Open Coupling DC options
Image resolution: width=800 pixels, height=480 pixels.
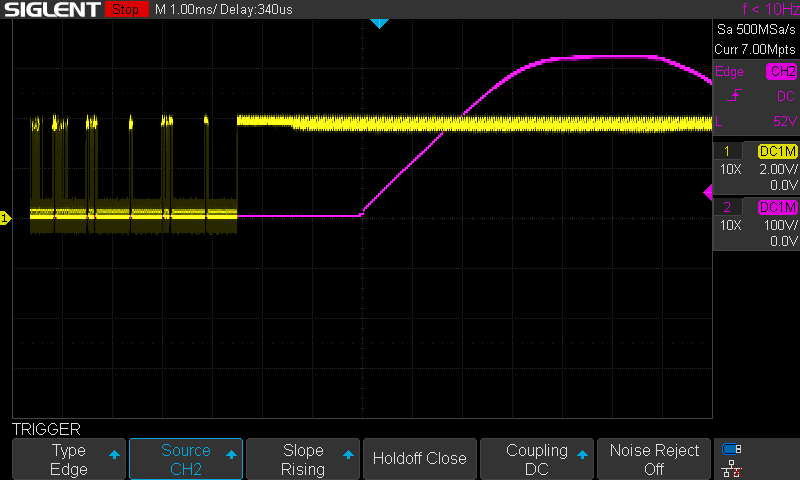(x=537, y=459)
